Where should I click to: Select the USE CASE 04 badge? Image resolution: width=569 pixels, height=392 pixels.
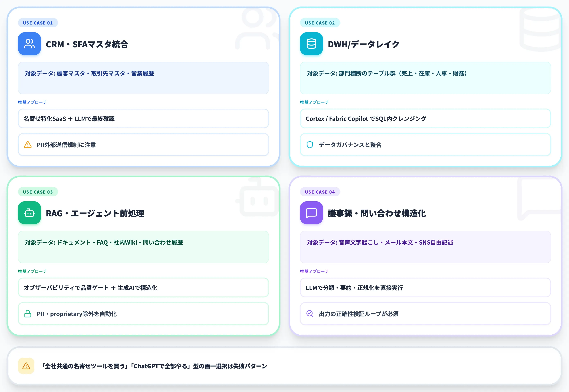pos(320,192)
